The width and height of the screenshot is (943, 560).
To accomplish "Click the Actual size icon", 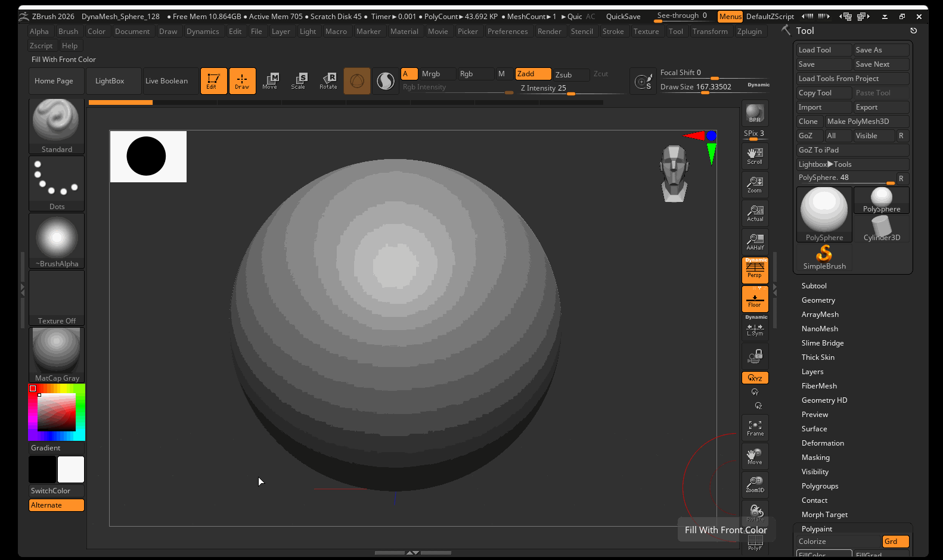I will coord(755,213).
